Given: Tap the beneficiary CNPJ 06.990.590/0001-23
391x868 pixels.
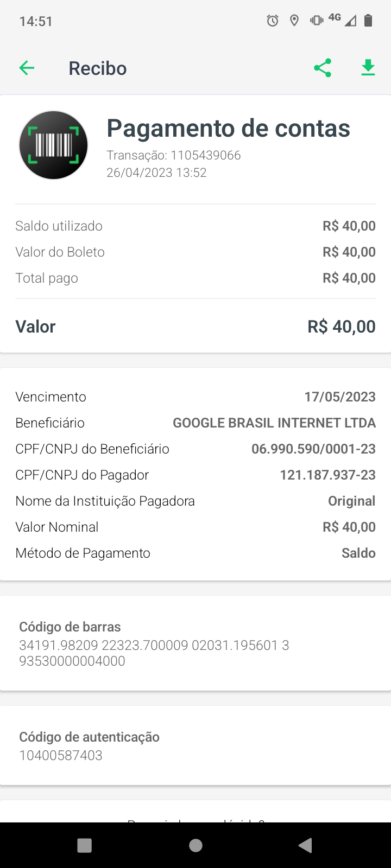Looking at the screenshot, I should (313, 449).
